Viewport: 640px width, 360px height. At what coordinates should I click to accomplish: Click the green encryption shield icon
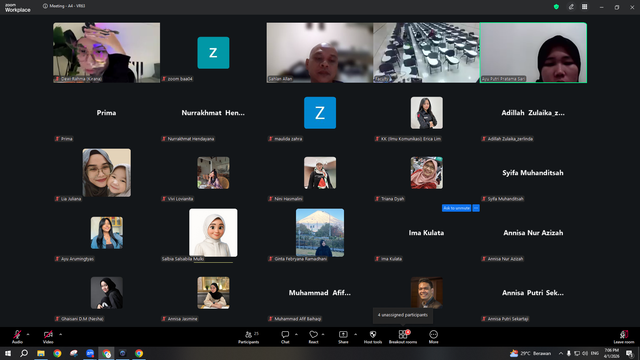pyautogui.click(x=556, y=7)
